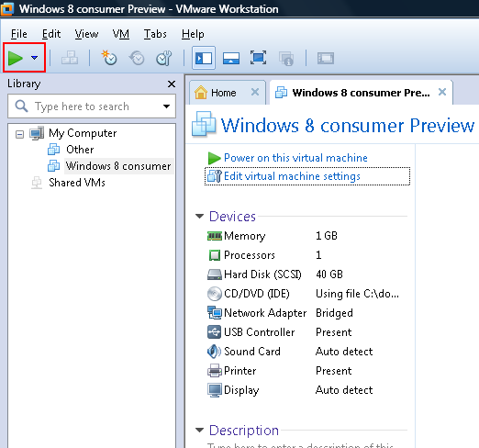
Task: Open the Help menu
Action: pyautogui.click(x=193, y=34)
